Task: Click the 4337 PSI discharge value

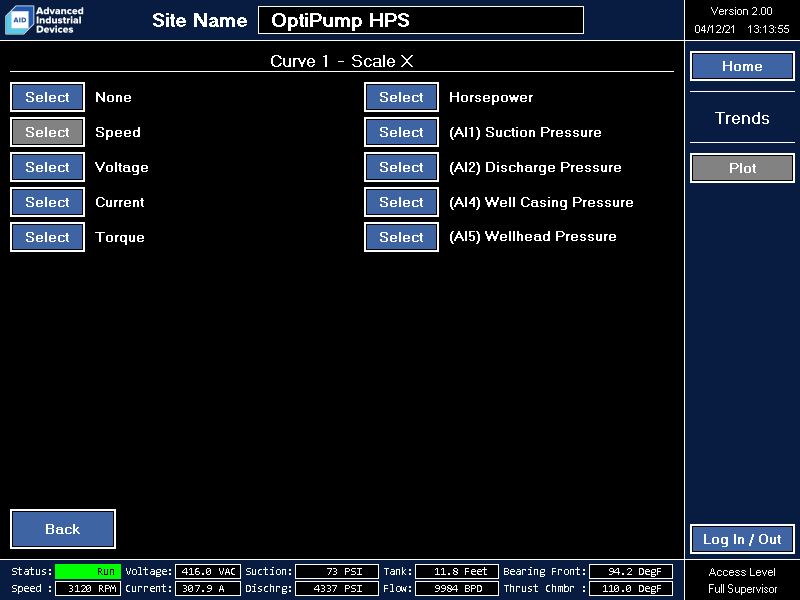Action: [x=337, y=588]
